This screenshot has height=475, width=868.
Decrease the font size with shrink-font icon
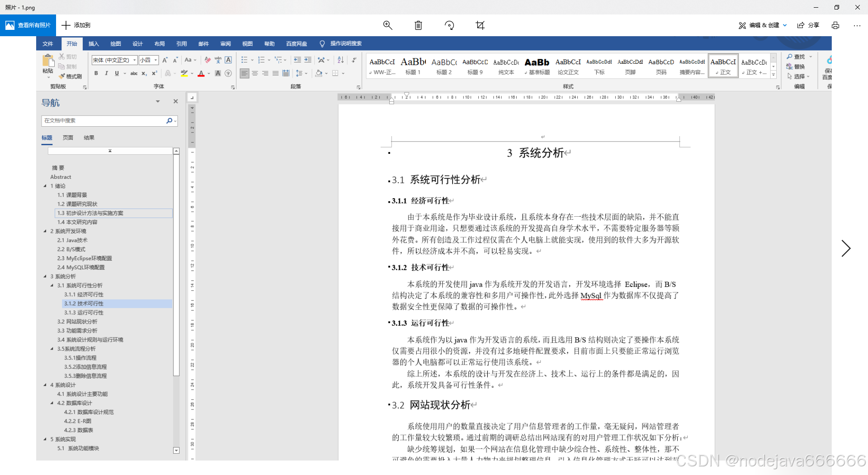tap(175, 60)
